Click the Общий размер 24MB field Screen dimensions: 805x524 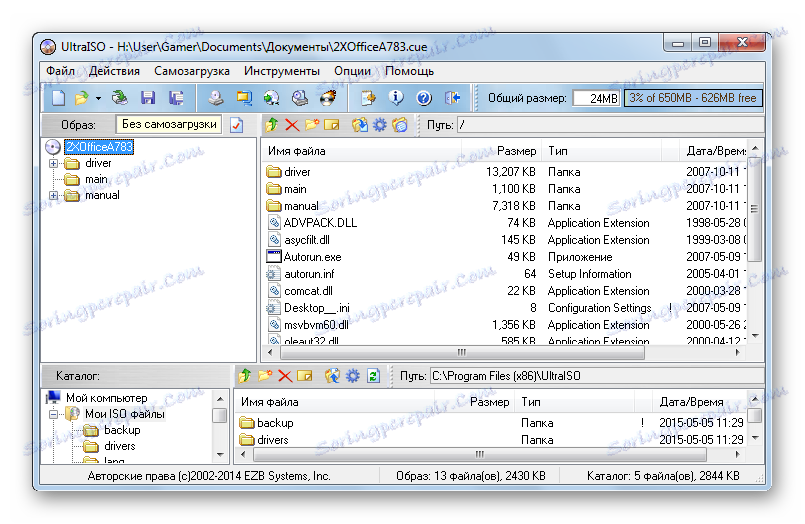point(596,98)
